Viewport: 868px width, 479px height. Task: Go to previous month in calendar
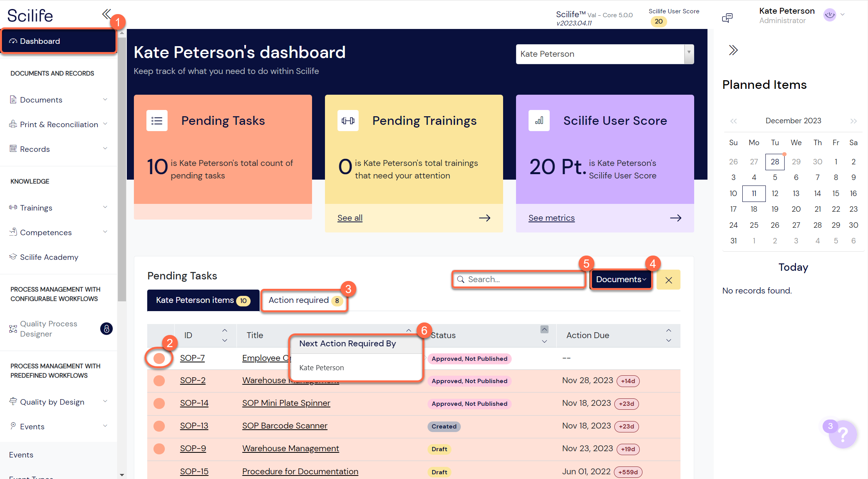tap(733, 121)
